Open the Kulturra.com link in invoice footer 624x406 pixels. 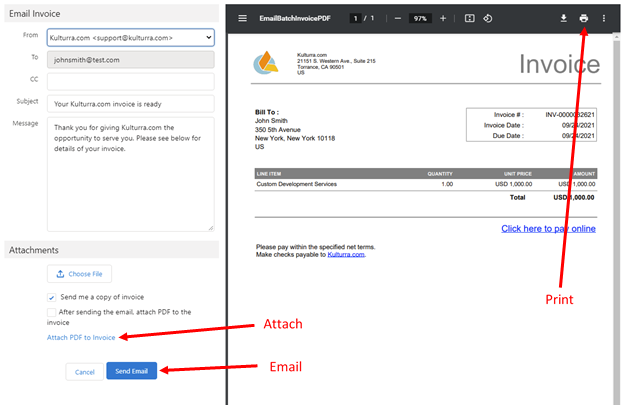[346, 255]
